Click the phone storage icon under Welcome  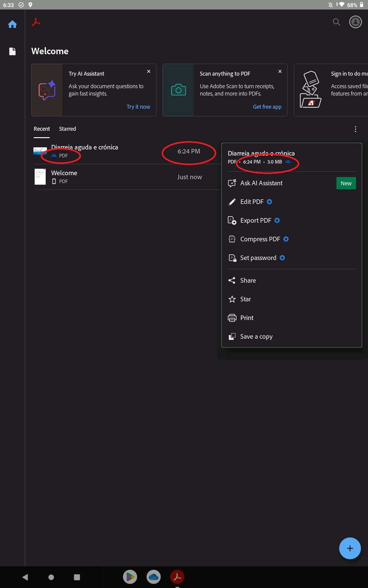tap(54, 181)
